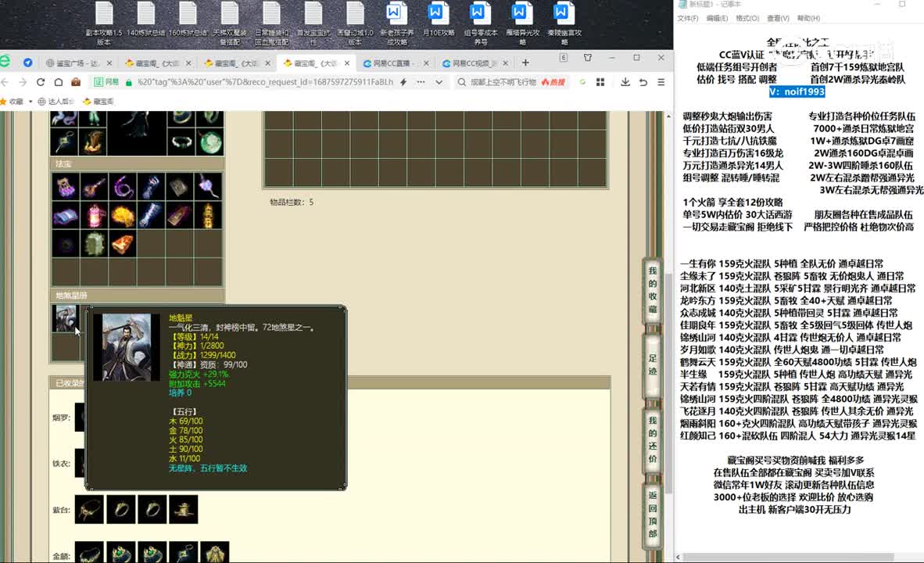The image size is (924, 563).
Task: Click the 足迹 side button
Action: pos(652,365)
